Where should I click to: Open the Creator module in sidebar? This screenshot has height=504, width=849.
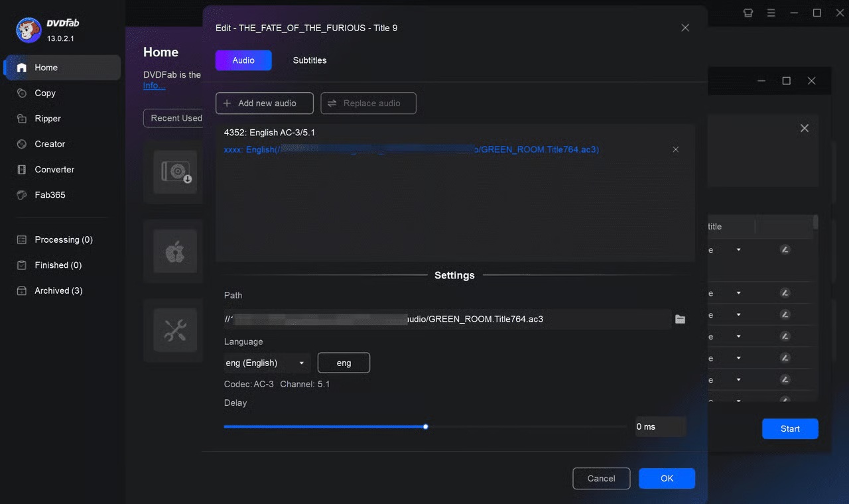pyautogui.click(x=50, y=144)
